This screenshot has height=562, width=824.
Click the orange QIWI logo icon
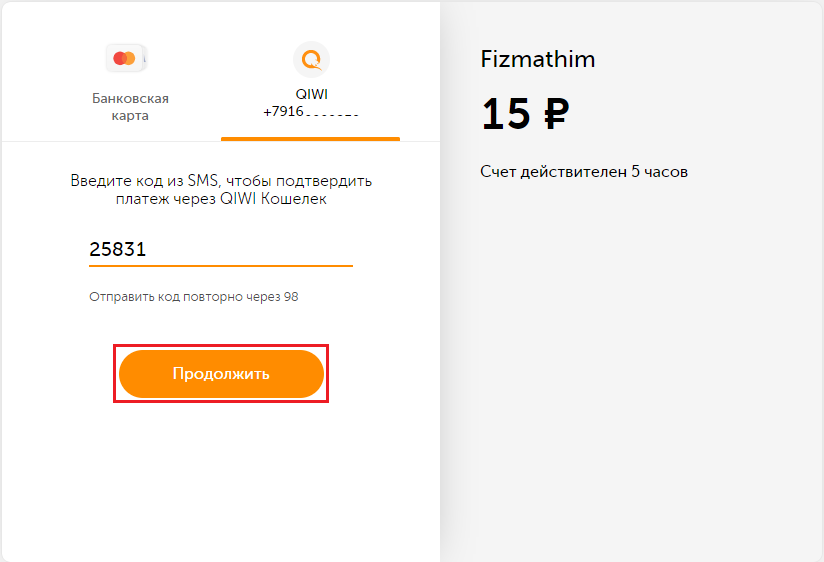click(311, 59)
